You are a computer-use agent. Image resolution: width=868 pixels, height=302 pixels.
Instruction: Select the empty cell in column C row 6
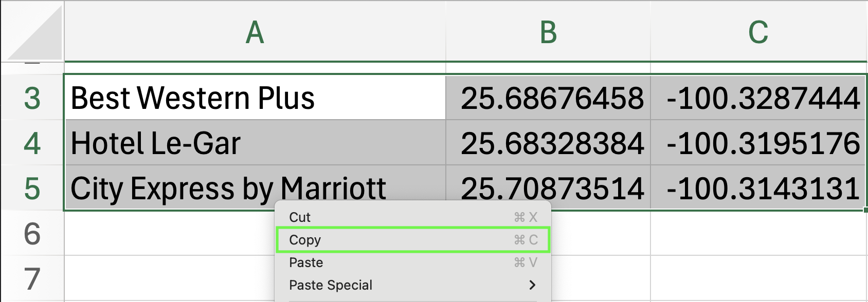[758, 233]
